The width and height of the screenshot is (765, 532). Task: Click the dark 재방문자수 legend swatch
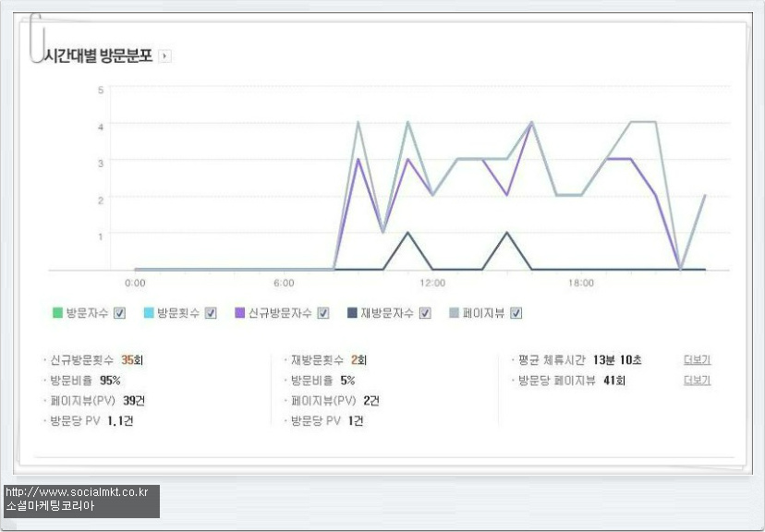(352, 312)
